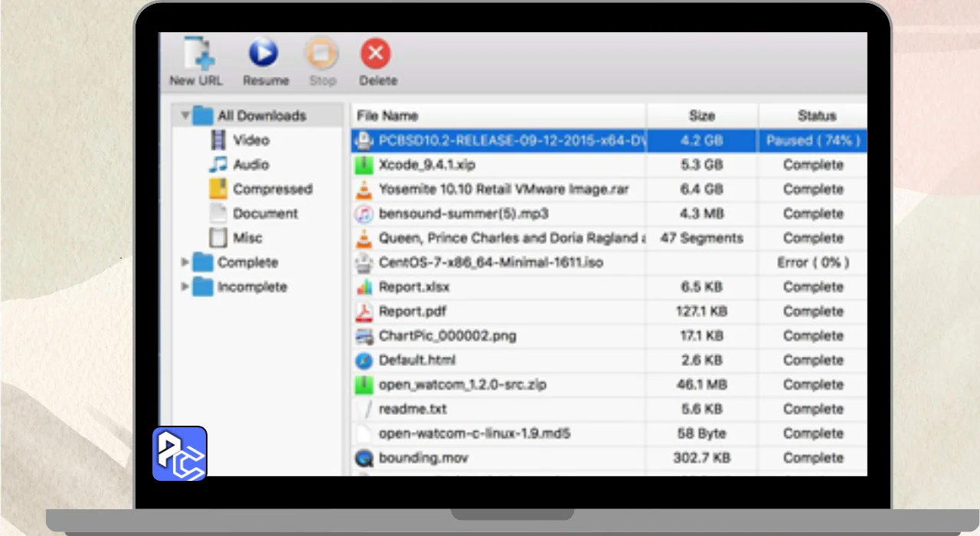Open the Misc category

point(247,238)
